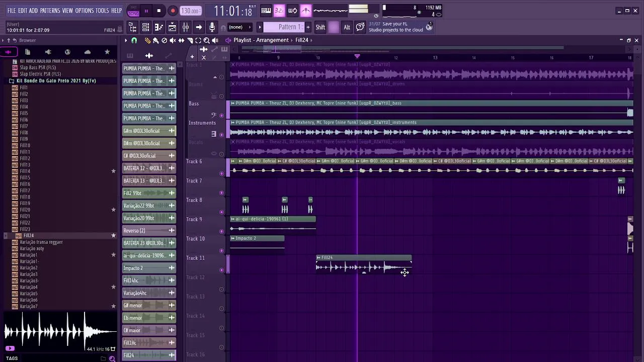The image size is (644, 362).
Task: Click the Reverso (2) picker clip
Action: 149,231
